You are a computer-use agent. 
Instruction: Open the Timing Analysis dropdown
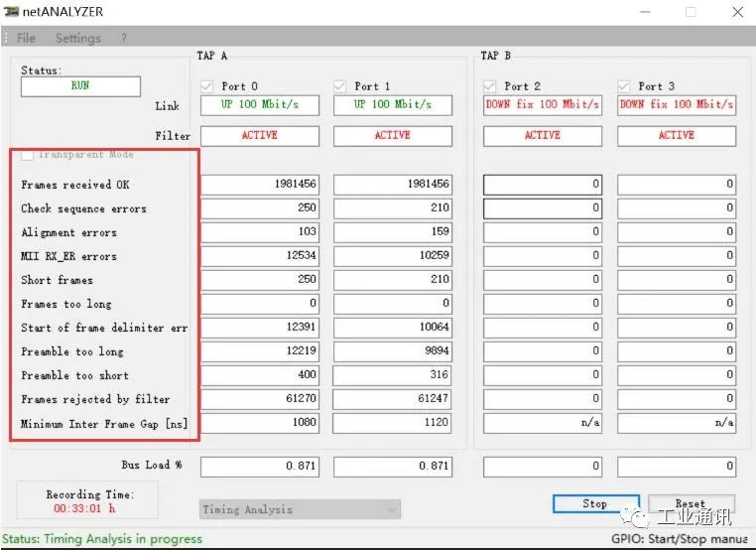tap(300, 509)
